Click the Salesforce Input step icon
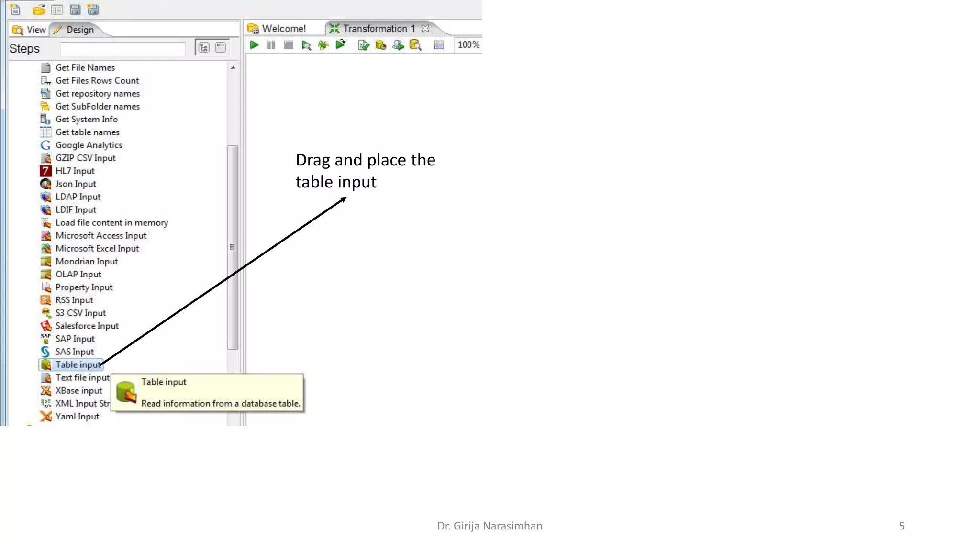 [45, 326]
